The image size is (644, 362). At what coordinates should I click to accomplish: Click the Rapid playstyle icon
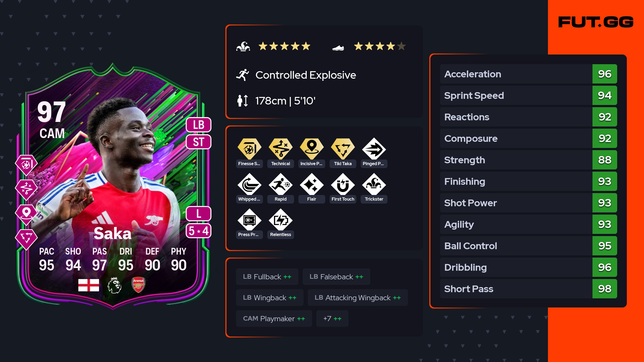[280, 184]
